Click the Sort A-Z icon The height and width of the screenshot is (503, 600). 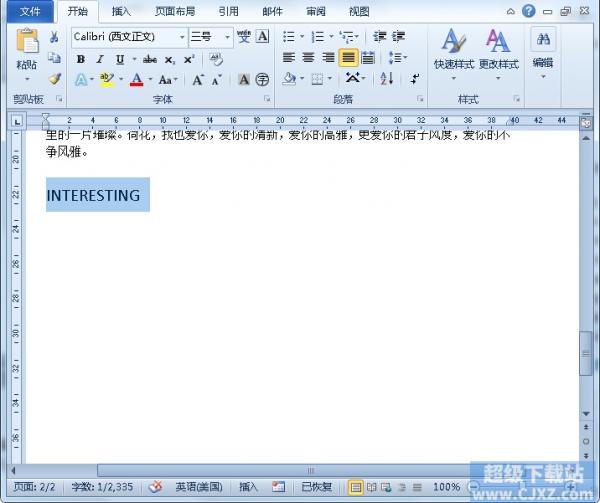pyautogui.click(x=387, y=79)
